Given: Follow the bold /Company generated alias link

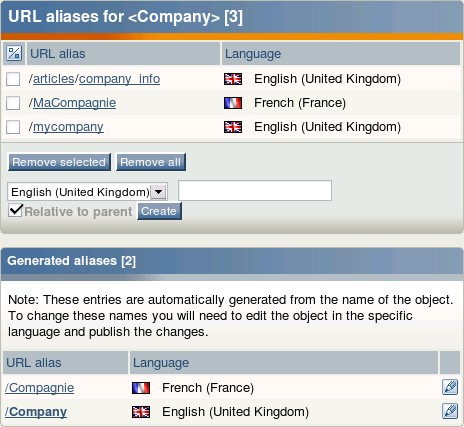Looking at the screenshot, I should (36, 412).
